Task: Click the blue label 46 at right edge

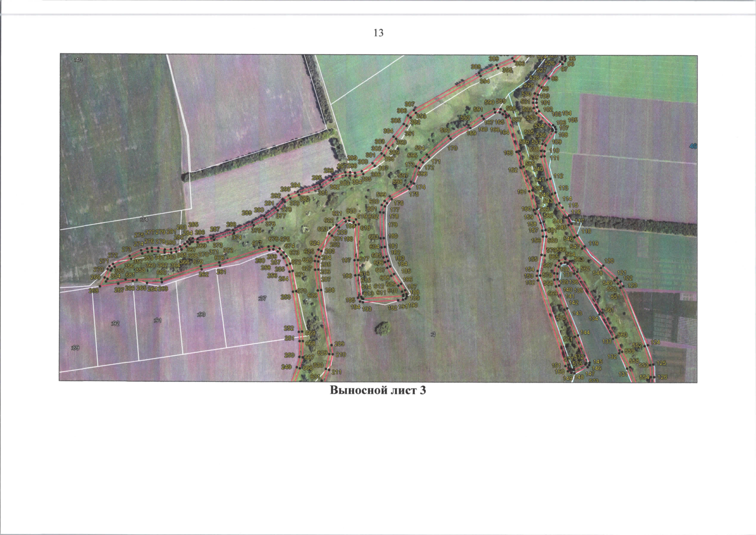Action: tap(693, 146)
